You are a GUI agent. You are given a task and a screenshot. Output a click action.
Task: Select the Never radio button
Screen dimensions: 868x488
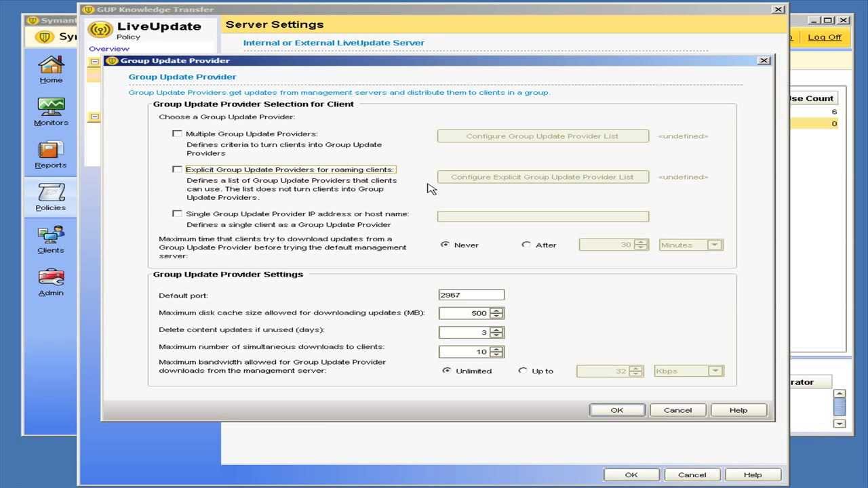(445, 245)
